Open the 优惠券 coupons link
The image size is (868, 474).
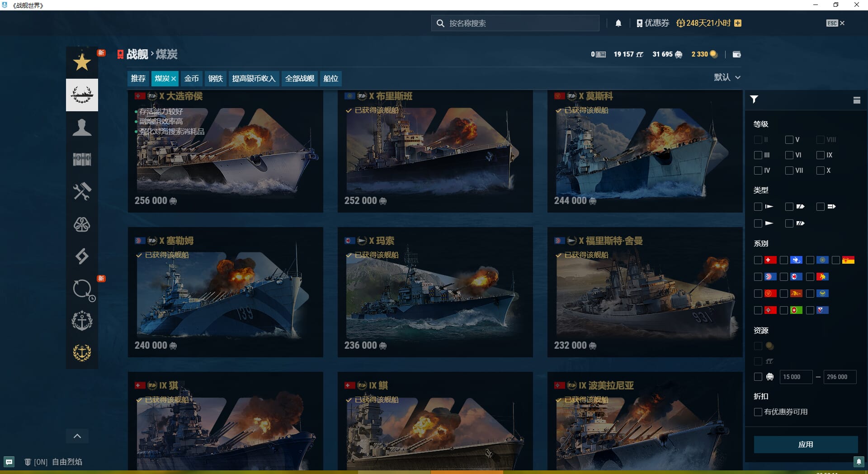pyautogui.click(x=653, y=23)
